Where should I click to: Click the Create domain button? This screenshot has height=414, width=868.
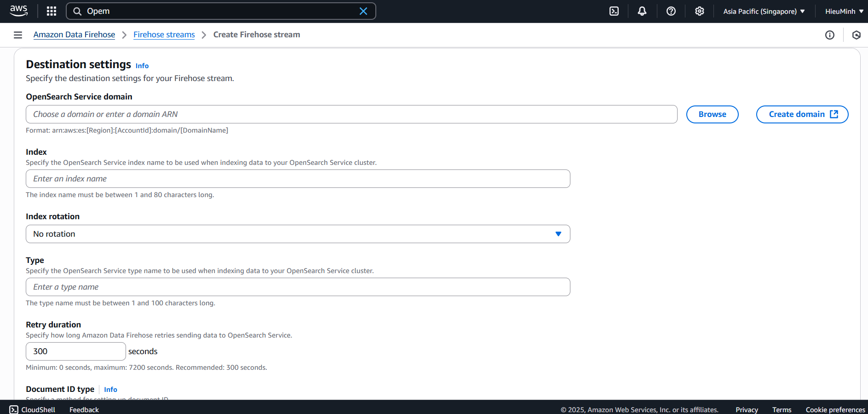(x=802, y=114)
